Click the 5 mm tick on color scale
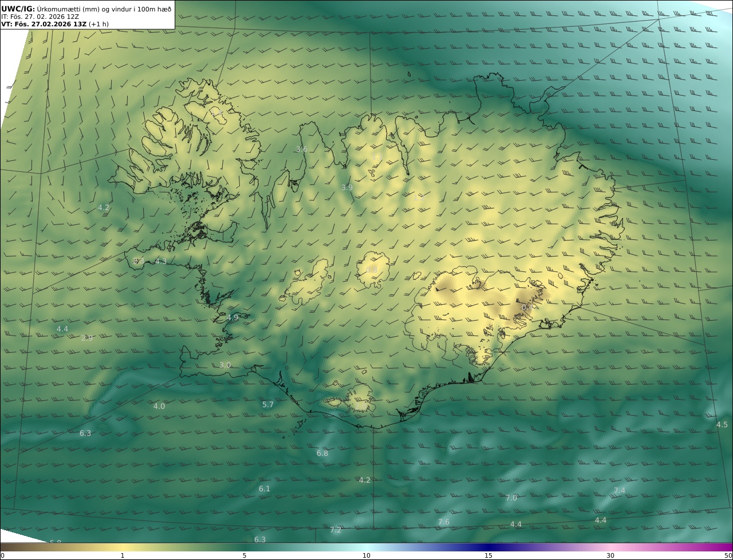 tap(245, 555)
